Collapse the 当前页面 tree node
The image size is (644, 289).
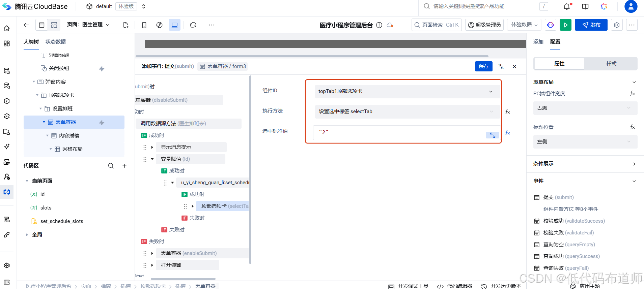(x=27, y=181)
